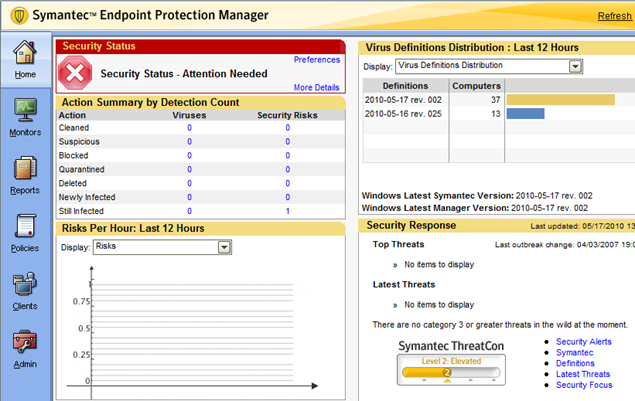The image size is (635, 401).
Task: Open the Security Alerts link
Action: pyautogui.click(x=584, y=342)
